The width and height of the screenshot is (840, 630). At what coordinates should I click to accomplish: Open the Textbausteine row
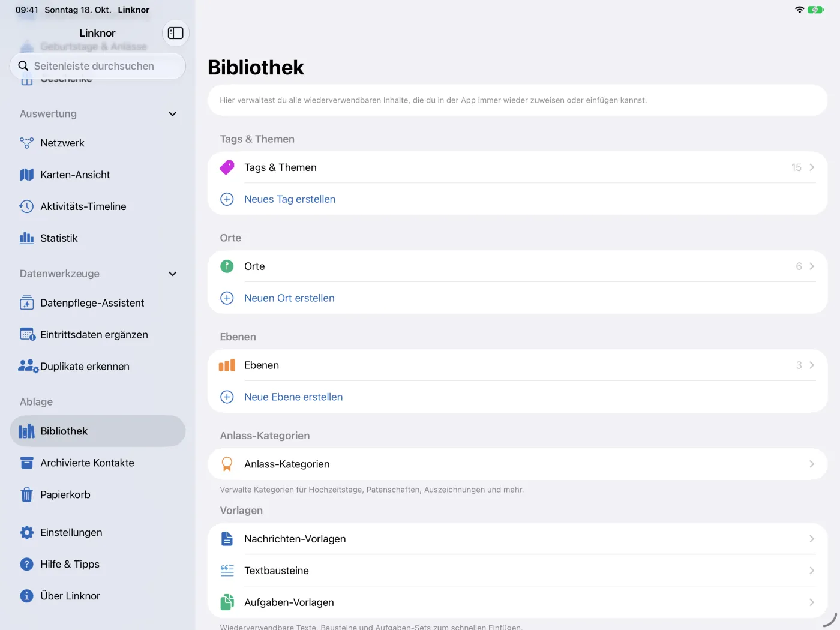(517, 571)
